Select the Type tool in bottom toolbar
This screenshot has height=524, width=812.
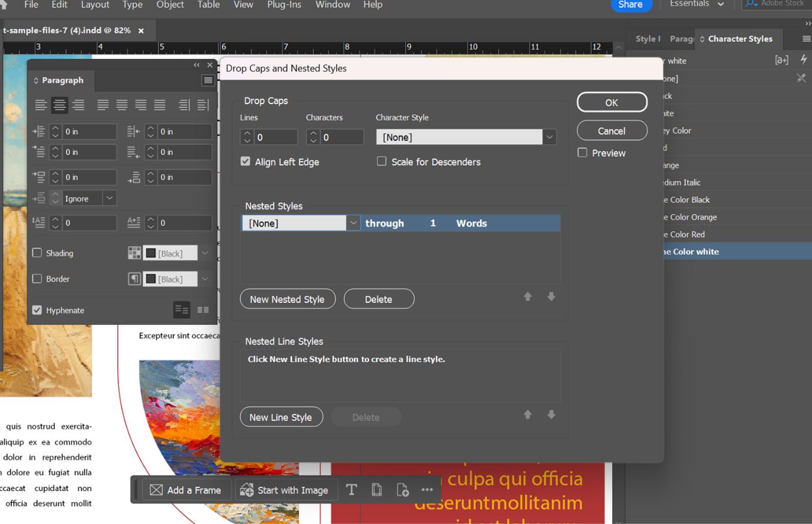351,490
